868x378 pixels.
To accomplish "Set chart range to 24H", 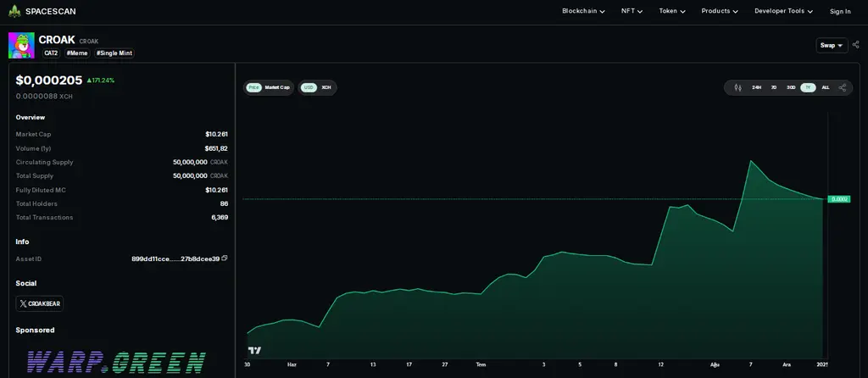I will 756,87.
